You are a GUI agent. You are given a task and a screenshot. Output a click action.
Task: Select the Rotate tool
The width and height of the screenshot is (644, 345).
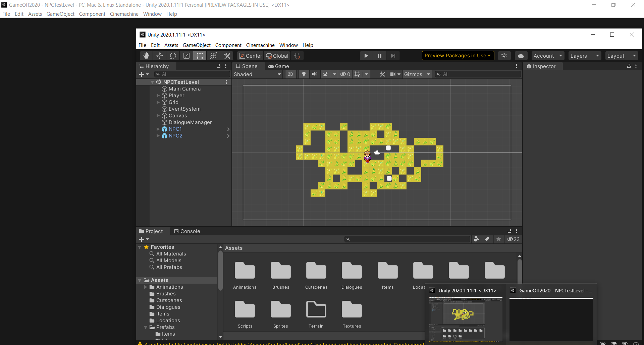pyautogui.click(x=173, y=56)
